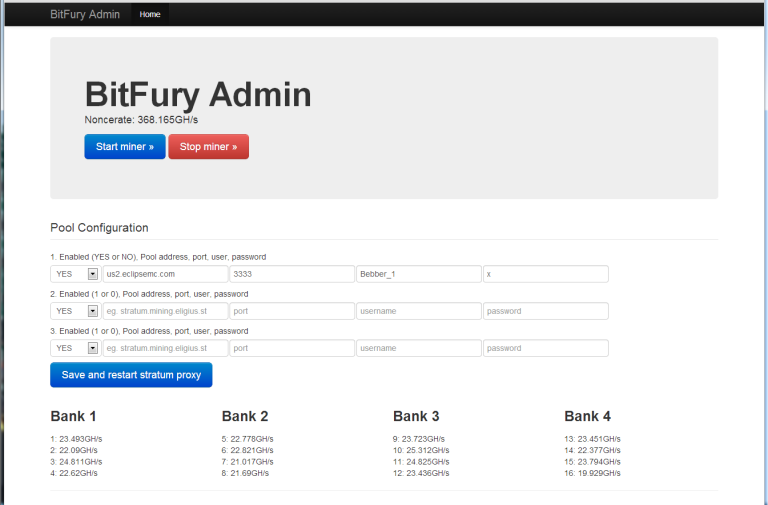The width and height of the screenshot is (768, 505).
Task: Click pool 2 password input field
Action: (545, 311)
